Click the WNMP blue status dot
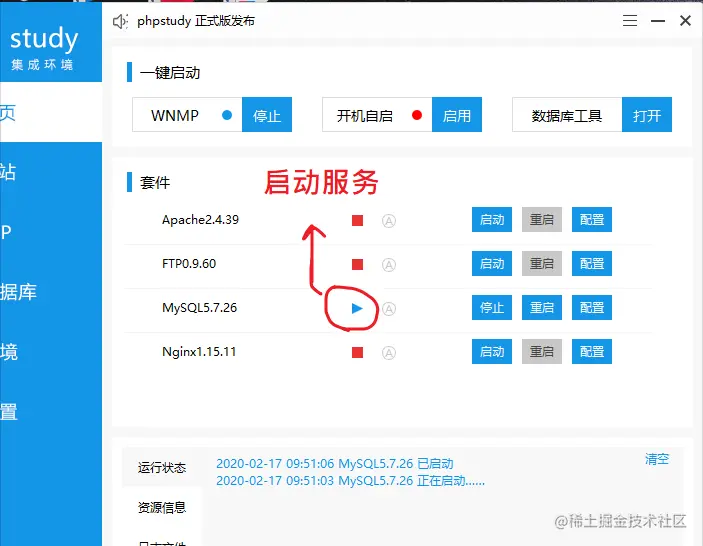 click(x=227, y=115)
